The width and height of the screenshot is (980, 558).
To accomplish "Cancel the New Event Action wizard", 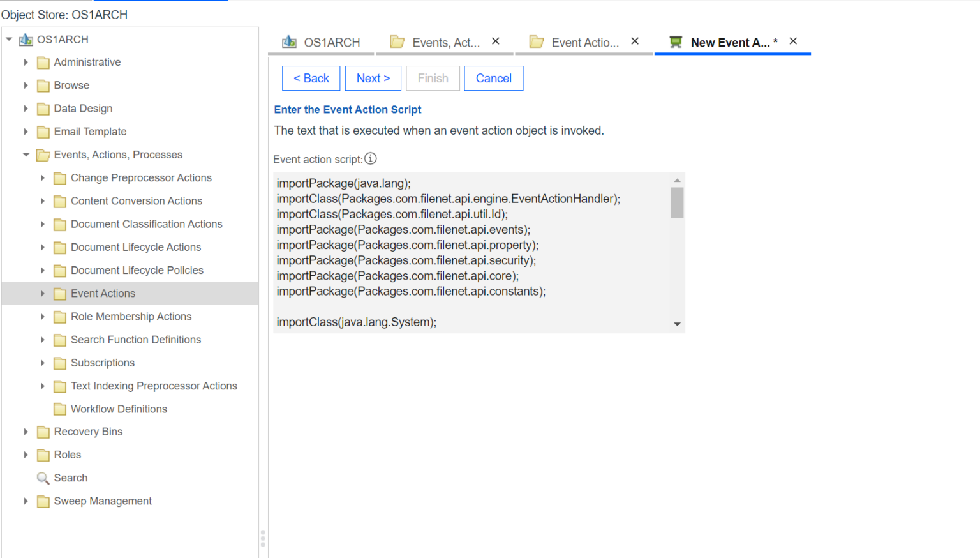I will tap(493, 78).
